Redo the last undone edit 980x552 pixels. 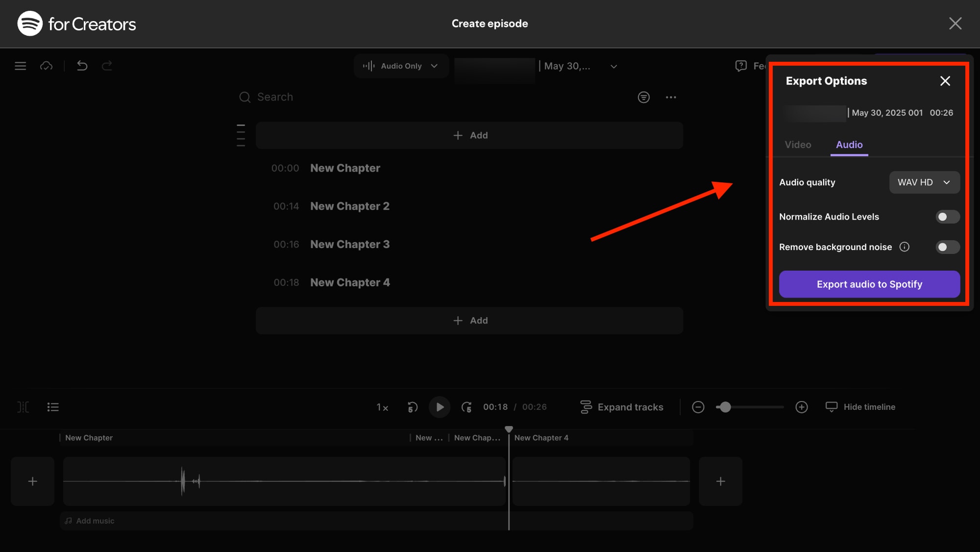point(107,66)
